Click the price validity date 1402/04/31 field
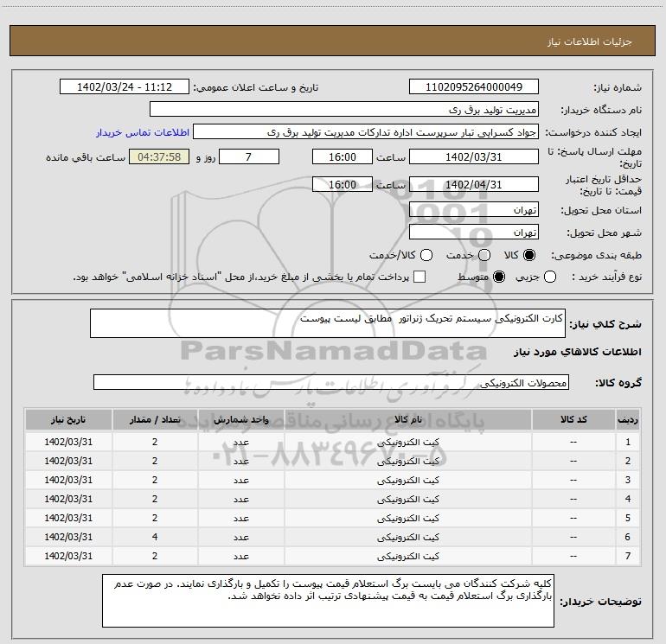666x644 pixels. (x=474, y=184)
